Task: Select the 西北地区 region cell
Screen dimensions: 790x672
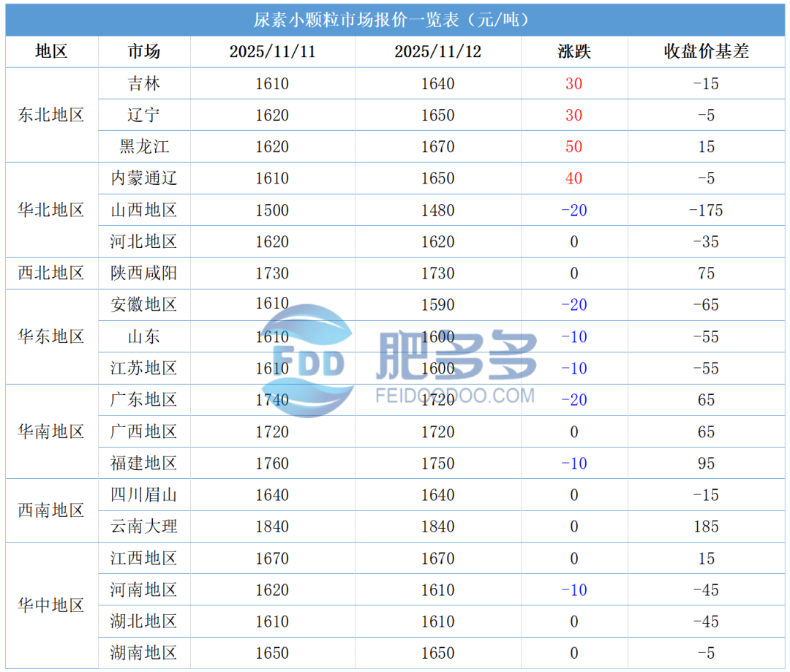Action: (x=51, y=273)
